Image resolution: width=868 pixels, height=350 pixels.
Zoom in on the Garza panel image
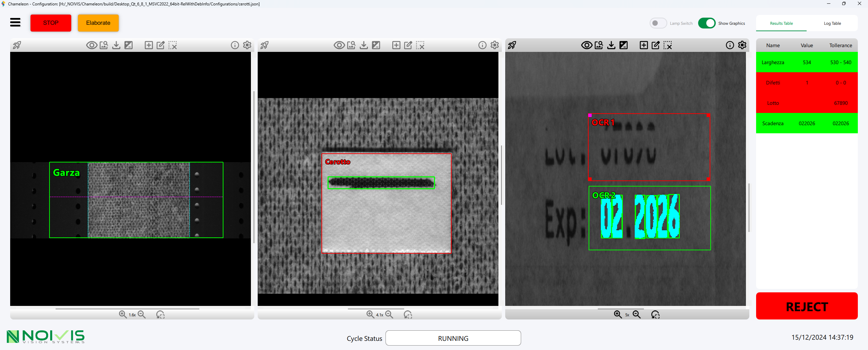(123, 314)
